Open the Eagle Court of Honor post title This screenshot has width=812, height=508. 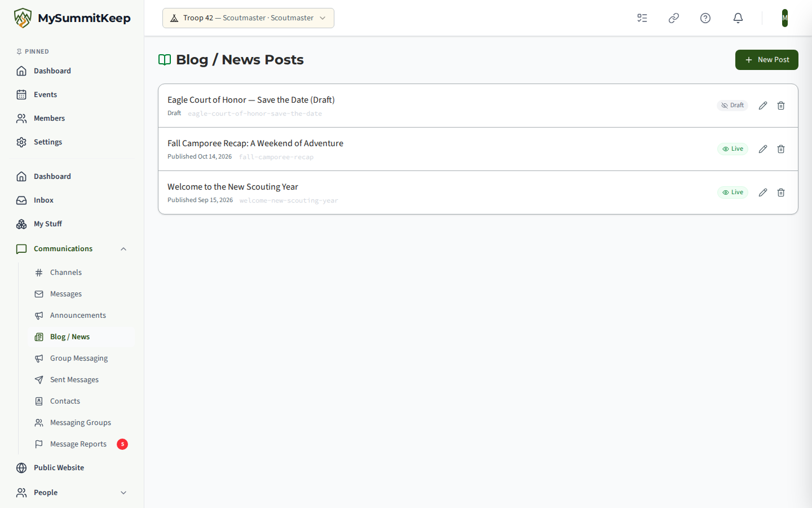click(x=251, y=100)
